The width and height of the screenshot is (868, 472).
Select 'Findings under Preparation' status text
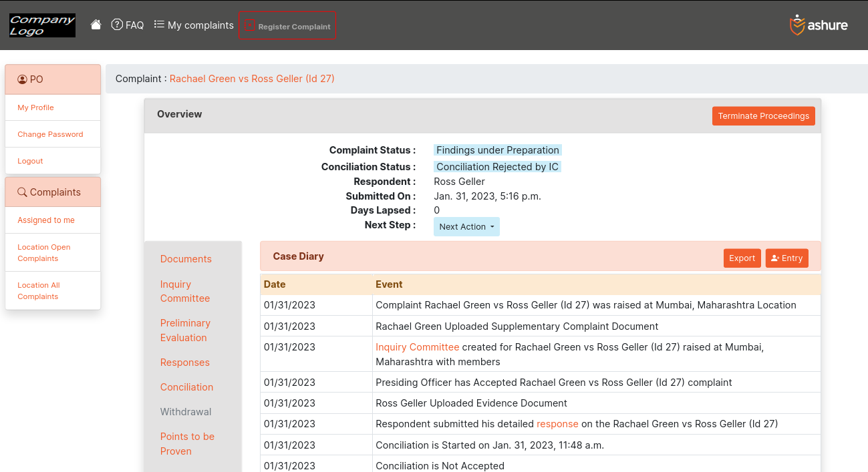(498, 150)
